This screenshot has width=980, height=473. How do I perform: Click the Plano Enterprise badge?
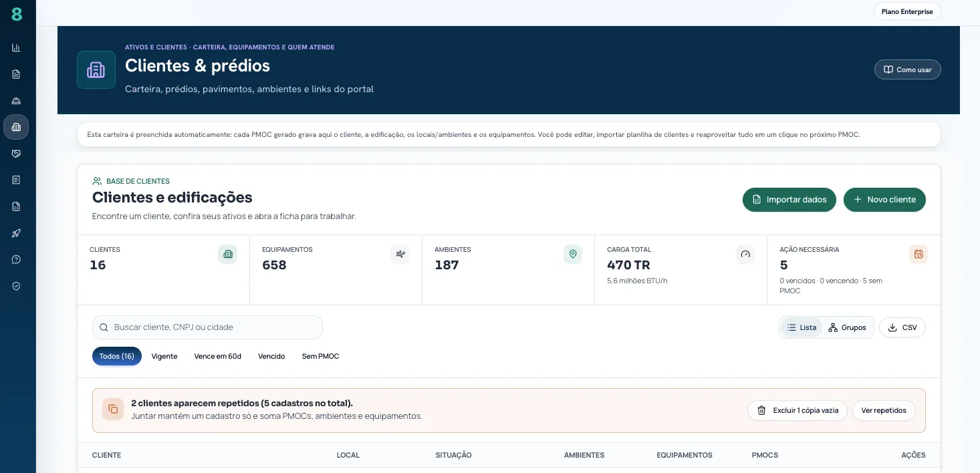click(907, 11)
